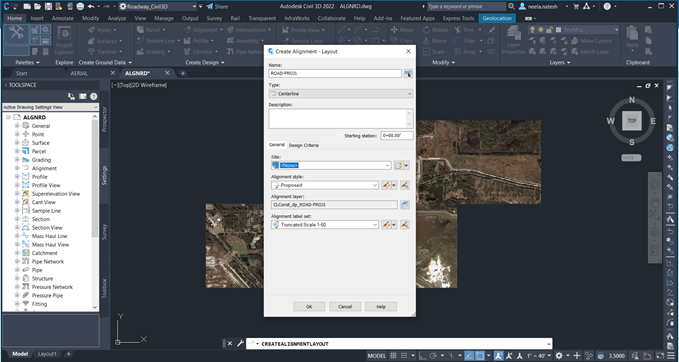Switch to the Layout1 tab
The width and height of the screenshot is (679, 362).
tap(47, 354)
